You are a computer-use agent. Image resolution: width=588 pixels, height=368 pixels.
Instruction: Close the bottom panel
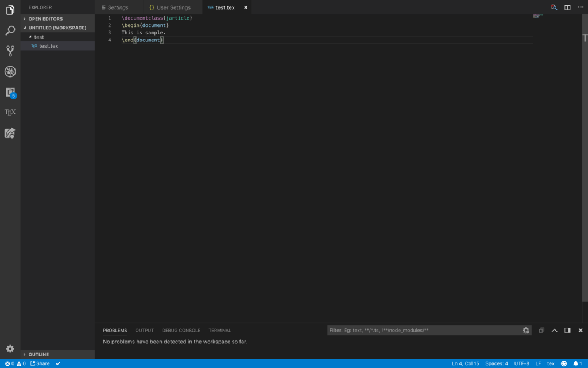pyautogui.click(x=581, y=331)
